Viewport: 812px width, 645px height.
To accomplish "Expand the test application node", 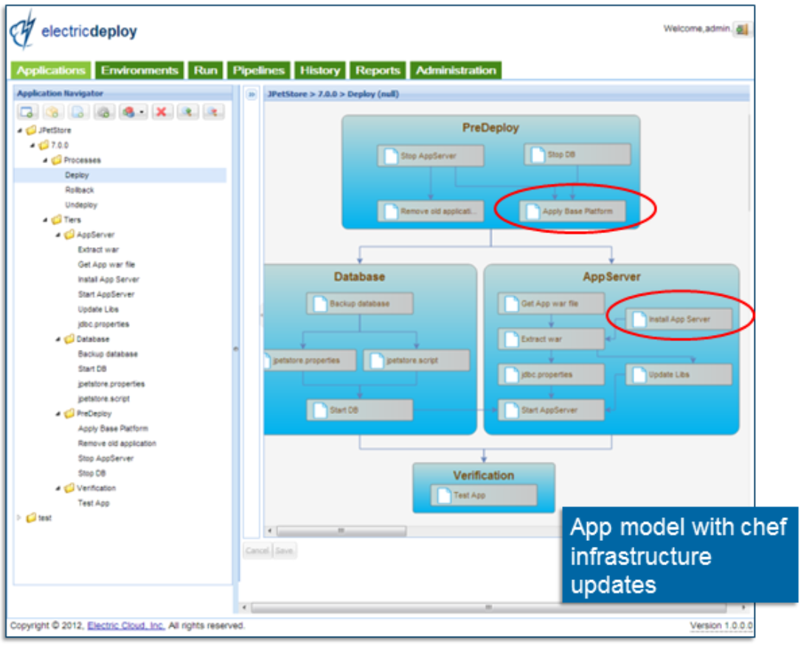I will pyautogui.click(x=19, y=517).
